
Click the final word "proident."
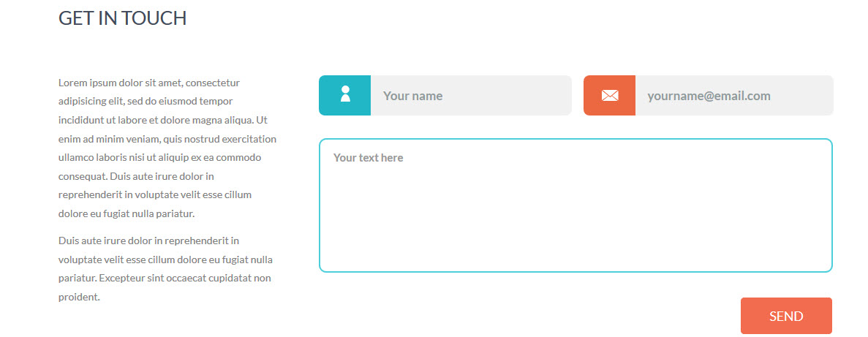coord(79,297)
